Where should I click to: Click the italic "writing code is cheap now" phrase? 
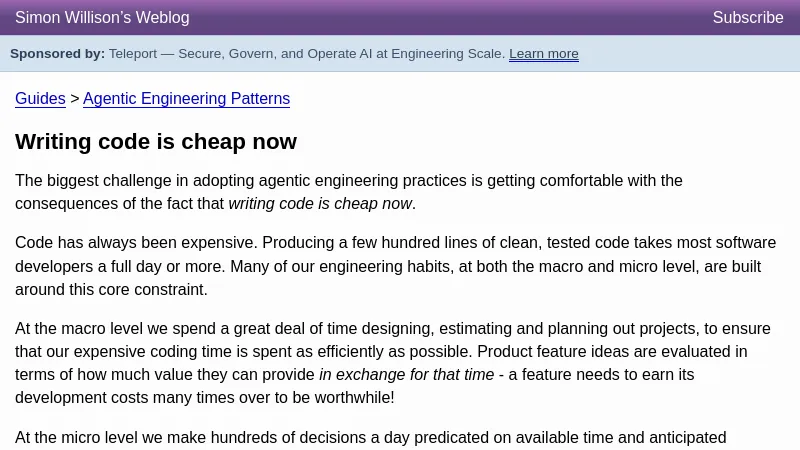[x=320, y=204]
